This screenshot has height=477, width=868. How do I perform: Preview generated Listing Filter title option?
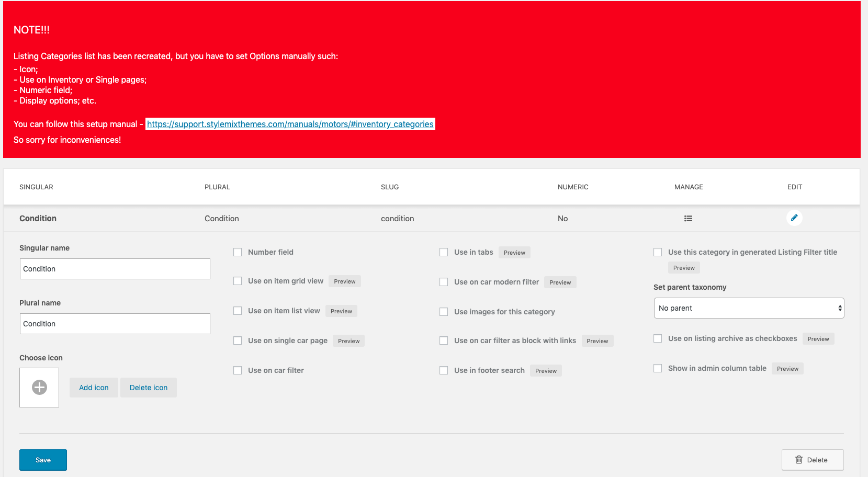684,268
